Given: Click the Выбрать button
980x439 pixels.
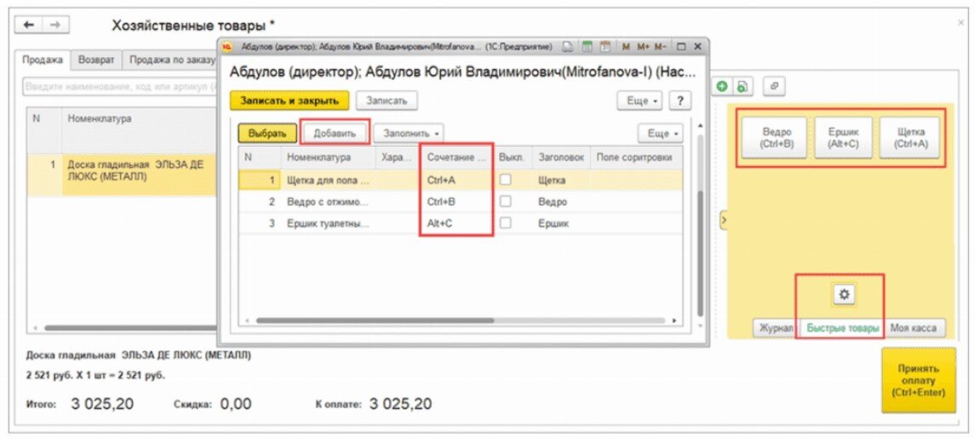Looking at the screenshot, I should pos(266,133).
